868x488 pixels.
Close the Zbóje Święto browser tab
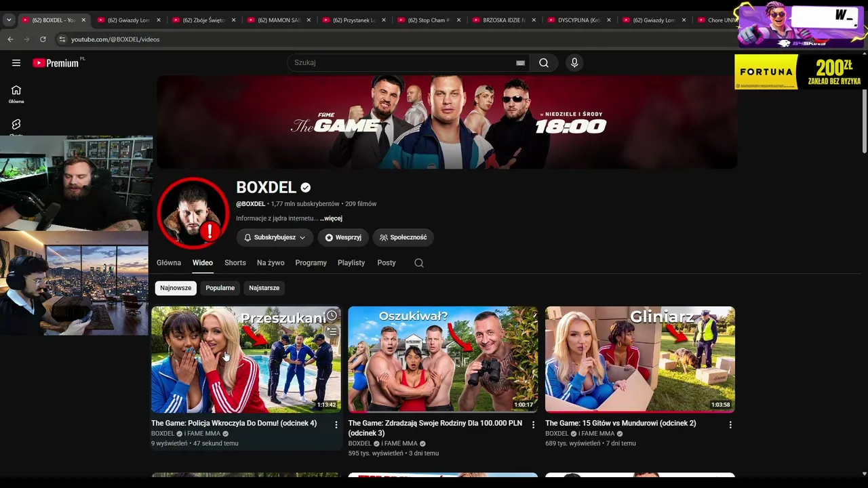(234, 20)
